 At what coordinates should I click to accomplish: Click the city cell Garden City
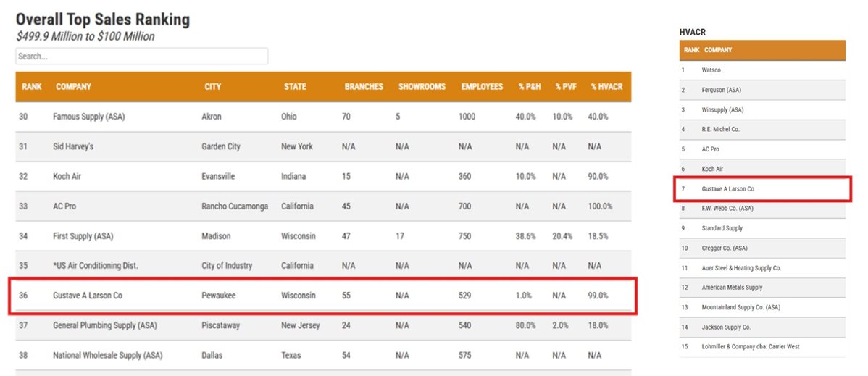tap(221, 147)
